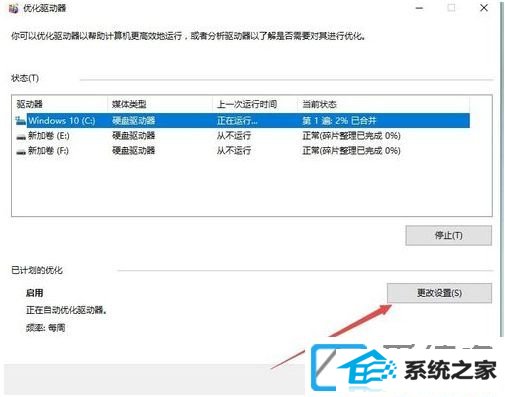Click the 启用 schedule status text

pyautogui.click(x=34, y=293)
